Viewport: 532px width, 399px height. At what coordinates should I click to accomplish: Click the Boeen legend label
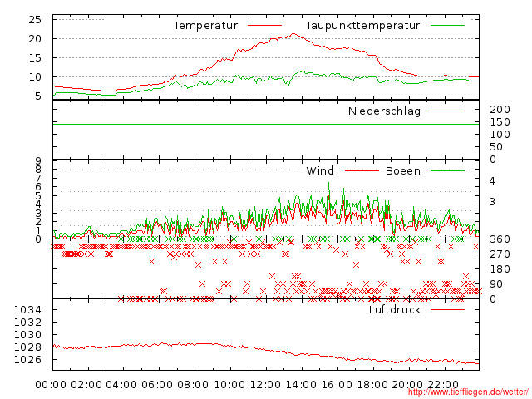pos(402,170)
